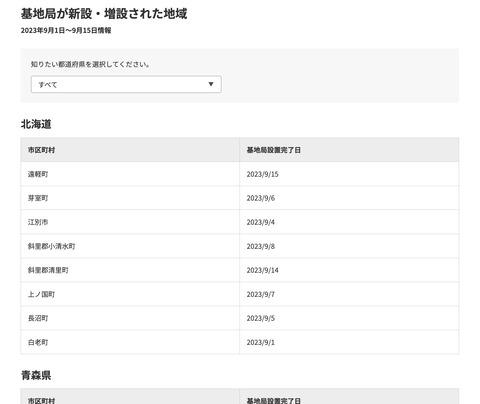480x404 pixels.
Task: Click the date 2023/9/1
Action: 261,342
